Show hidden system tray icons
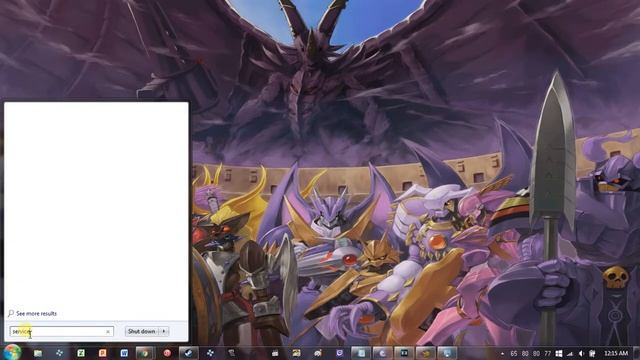640x360 pixels. [502, 353]
